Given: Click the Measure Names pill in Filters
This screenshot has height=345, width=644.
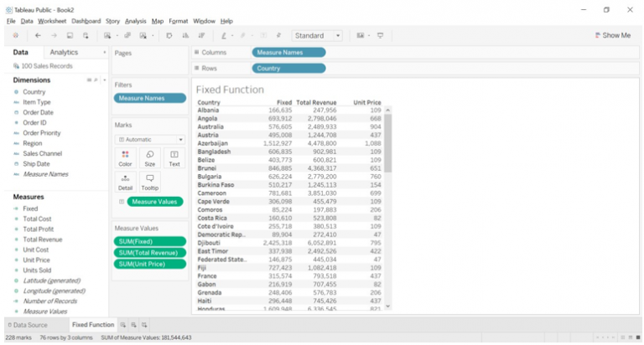Looking at the screenshot, I should [x=150, y=98].
